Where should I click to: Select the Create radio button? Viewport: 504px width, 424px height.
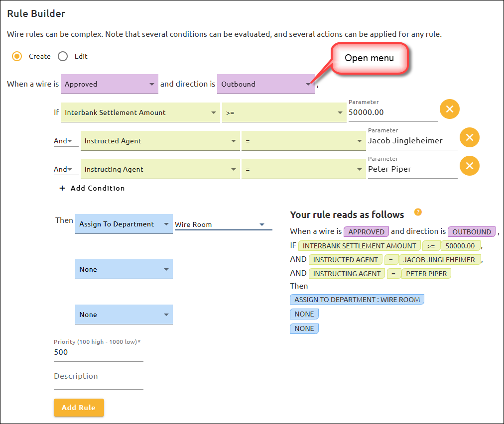(x=16, y=56)
